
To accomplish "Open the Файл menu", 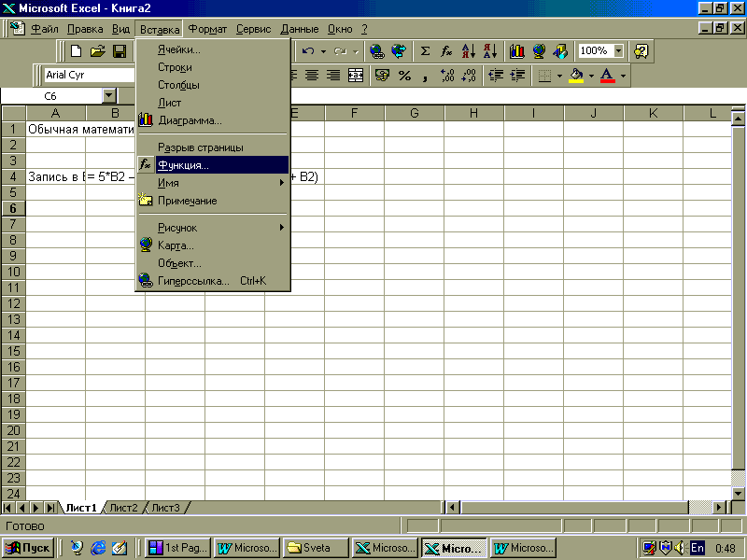I will [44, 29].
